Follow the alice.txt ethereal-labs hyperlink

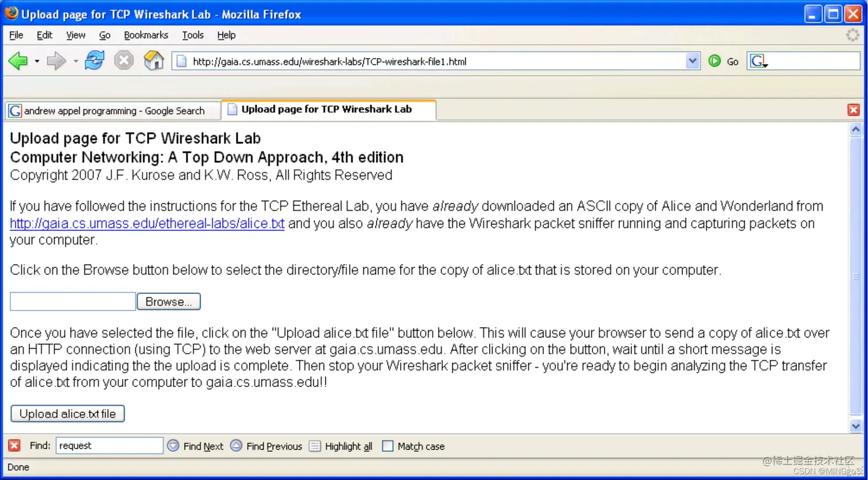point(147,223)
